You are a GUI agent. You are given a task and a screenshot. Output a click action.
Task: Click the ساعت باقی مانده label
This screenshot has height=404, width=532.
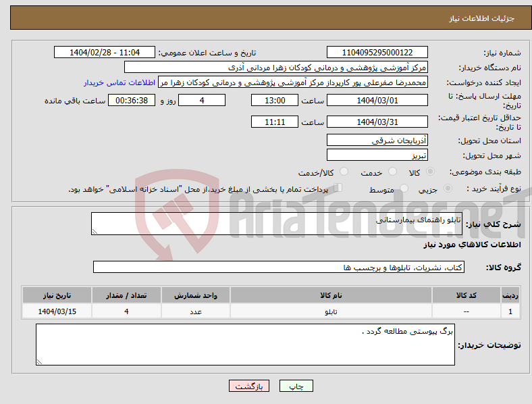[75, 101]
